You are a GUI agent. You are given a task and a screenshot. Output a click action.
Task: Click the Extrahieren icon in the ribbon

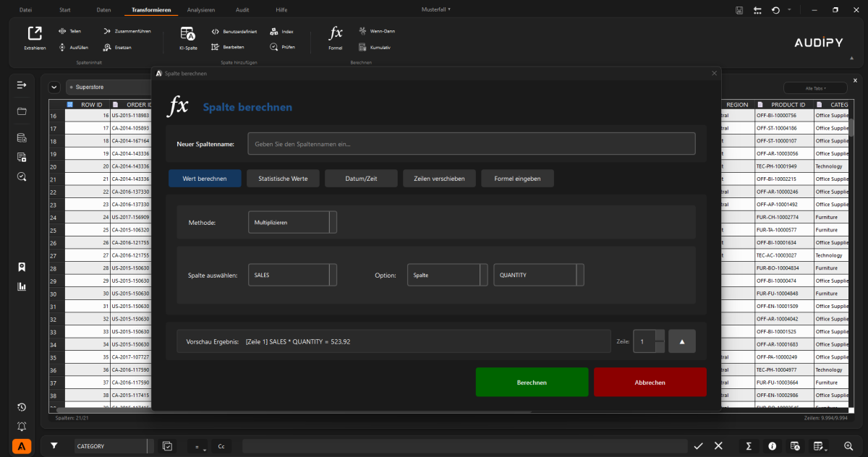click(x=35, y=33)
